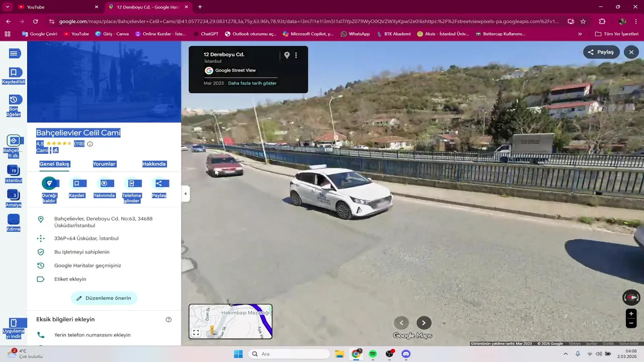
Task: Open the Windows Start menu
Action: (x=238, y=354)
